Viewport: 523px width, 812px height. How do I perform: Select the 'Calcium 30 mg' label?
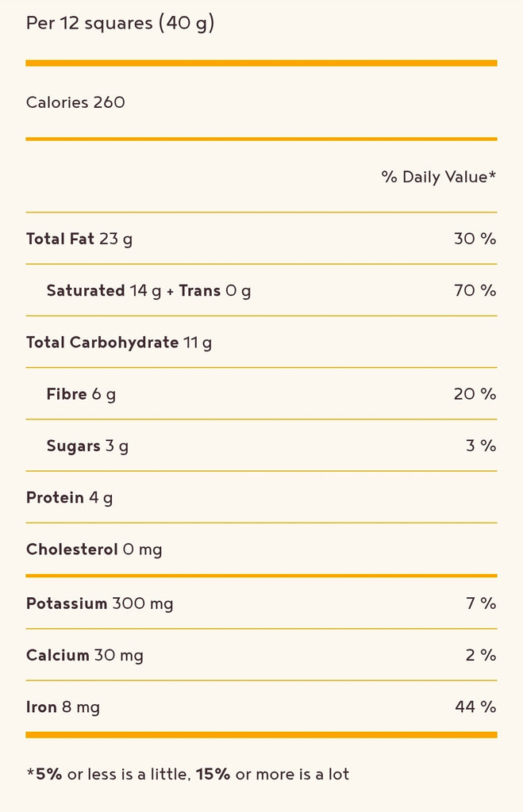click(85, 655)
